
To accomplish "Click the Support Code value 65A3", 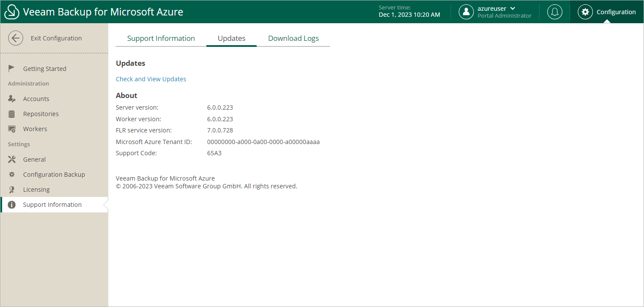I will [215, 153].
